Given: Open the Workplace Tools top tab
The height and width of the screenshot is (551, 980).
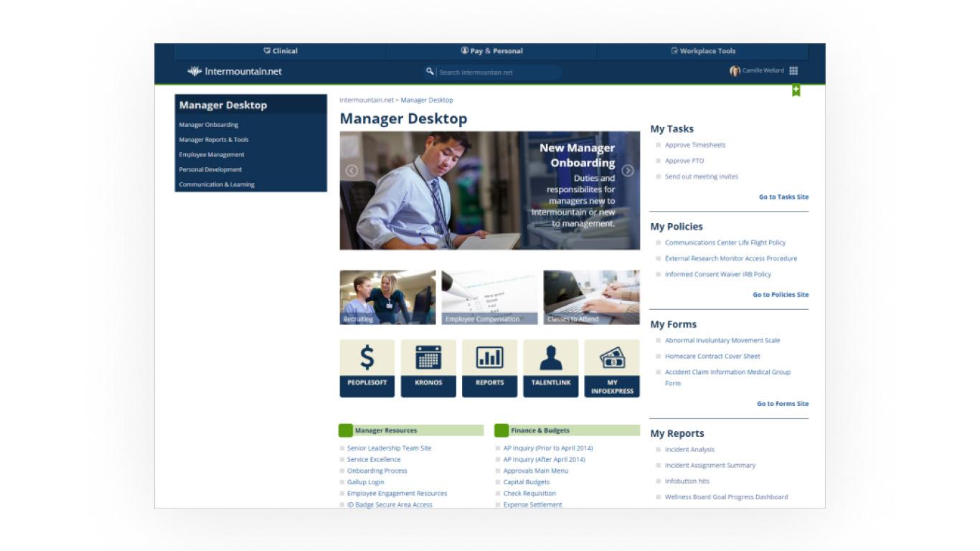Looking at the screenshot, I should [x=703, y=51].
